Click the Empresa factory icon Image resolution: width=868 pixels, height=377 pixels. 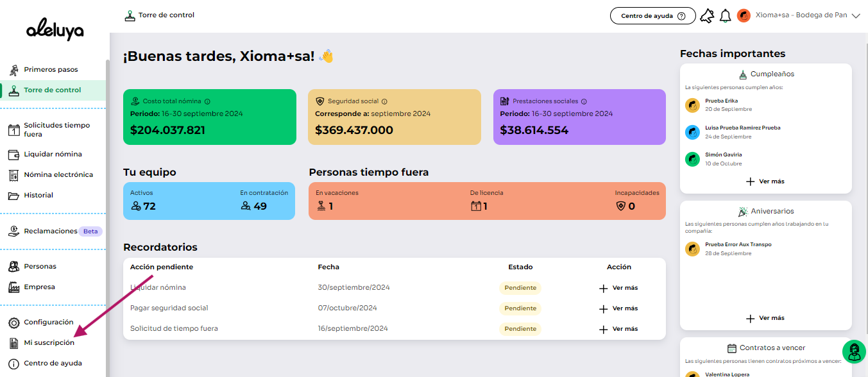tap(13, 287)
